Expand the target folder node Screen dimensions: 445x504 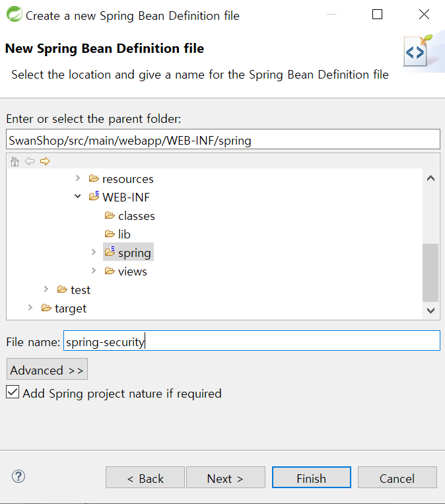30,308
